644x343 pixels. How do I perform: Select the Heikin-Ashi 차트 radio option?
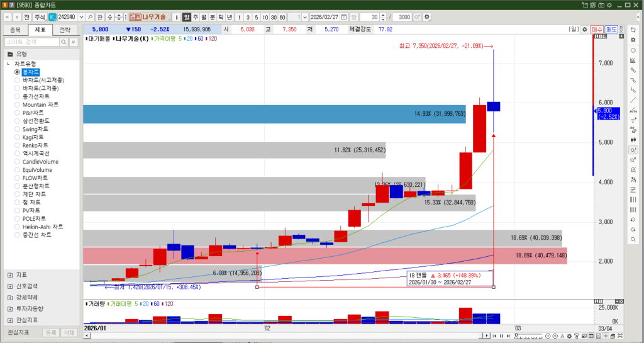click(18, 227)
